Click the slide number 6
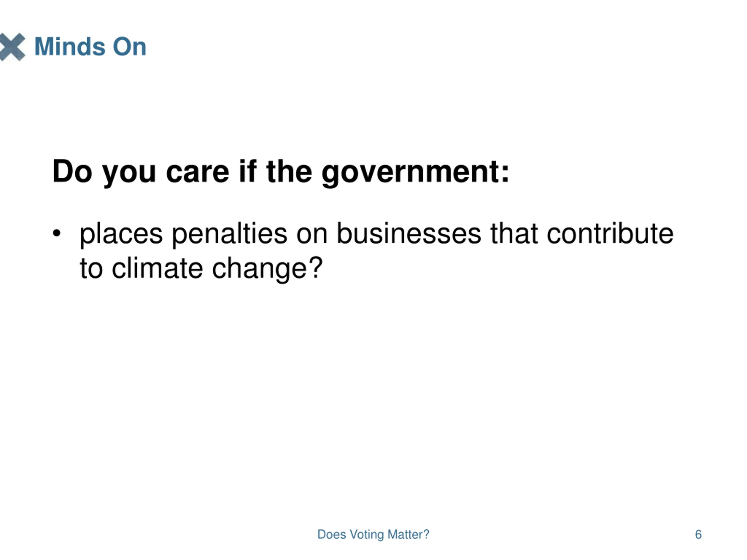This screenshot has height=560, width=747. (698, 535)
